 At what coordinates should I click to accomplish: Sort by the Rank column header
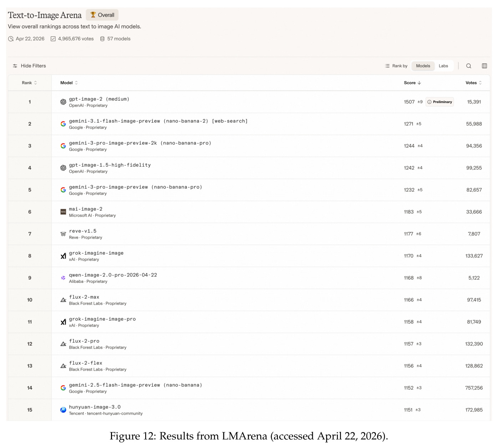[x=29, y=83]
